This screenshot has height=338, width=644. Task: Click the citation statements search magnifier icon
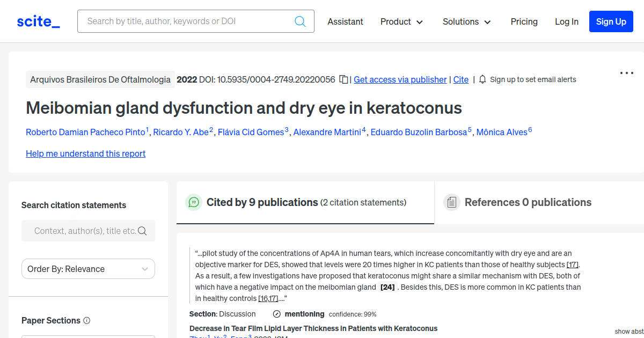[x=142, y=231]
